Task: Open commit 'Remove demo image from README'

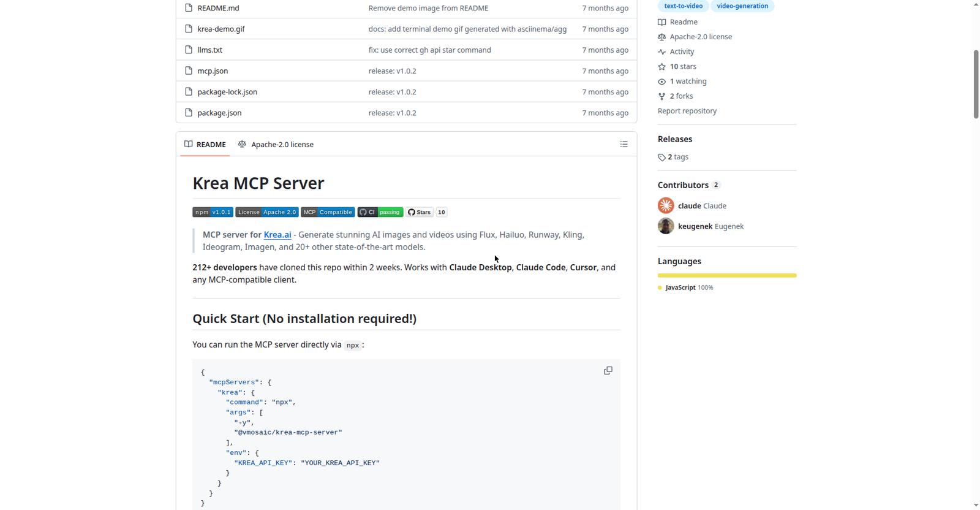Action: [428, 8]
